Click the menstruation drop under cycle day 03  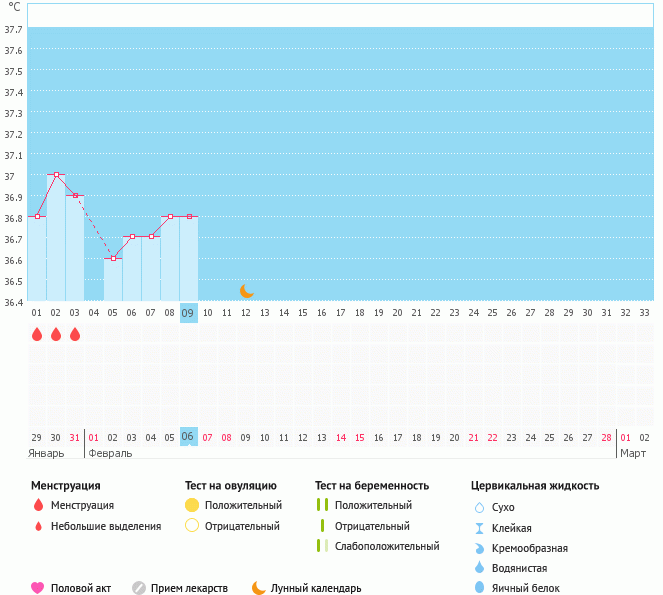click(x=75, y=334)
